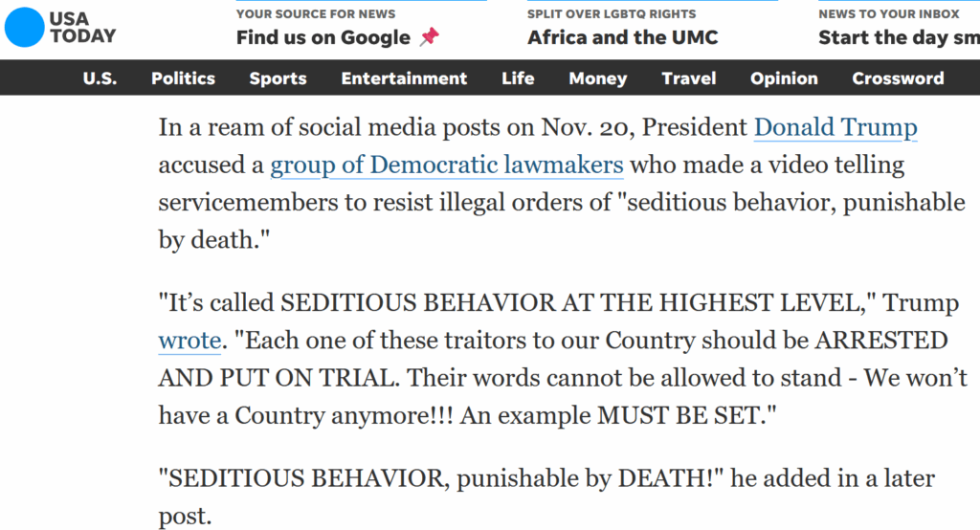
Task: Open the group of Democratic lawmakers link
Action: pos(447,165)
